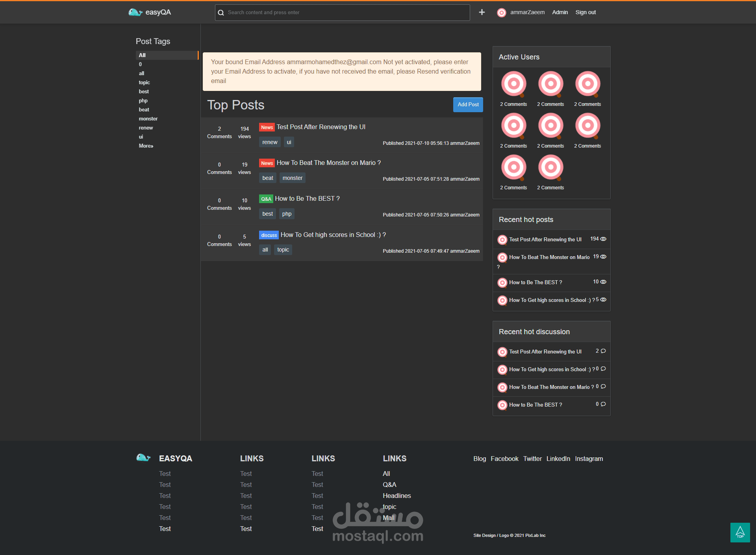This screenshot has width=756, height=555.
Task: Click the 'renew' tag on first post
Action: pyautogui.click(x=270, y=142)
